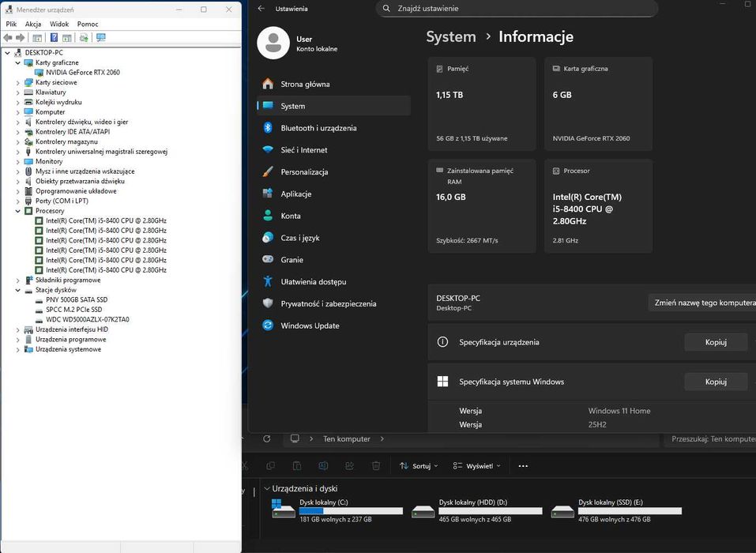The height and width of the screenshot is (553, 756).
Task: Open Bluetooth i urządzenia settings
Action: [333, 128]
